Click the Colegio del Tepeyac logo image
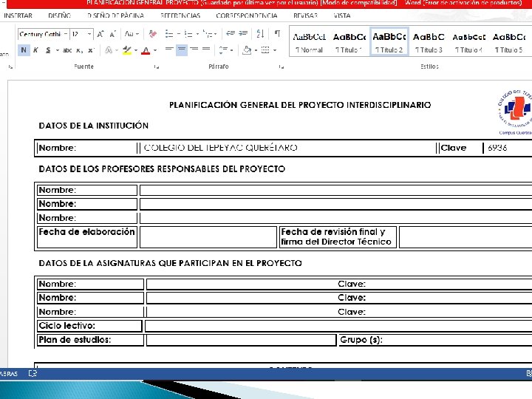 514,112
